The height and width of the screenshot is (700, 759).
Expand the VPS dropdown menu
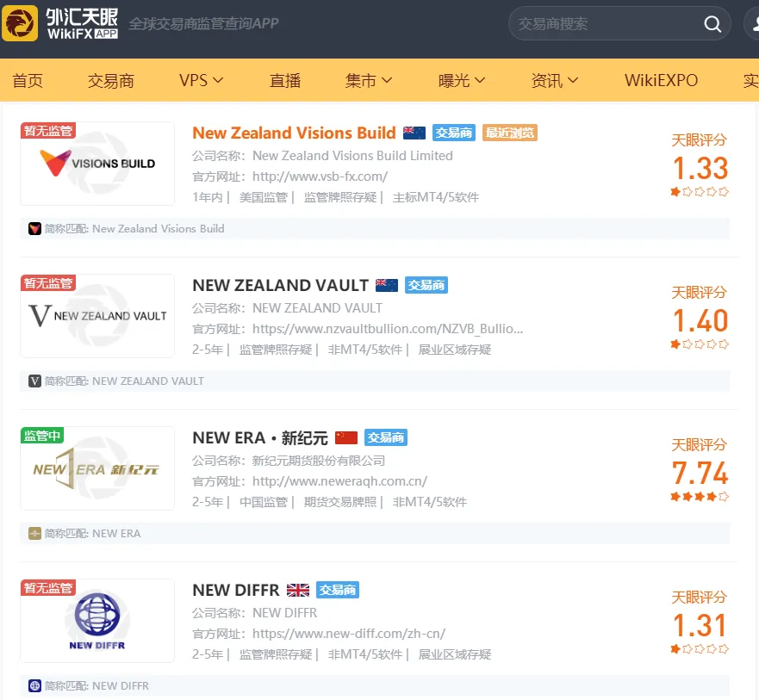click(201, 80)
